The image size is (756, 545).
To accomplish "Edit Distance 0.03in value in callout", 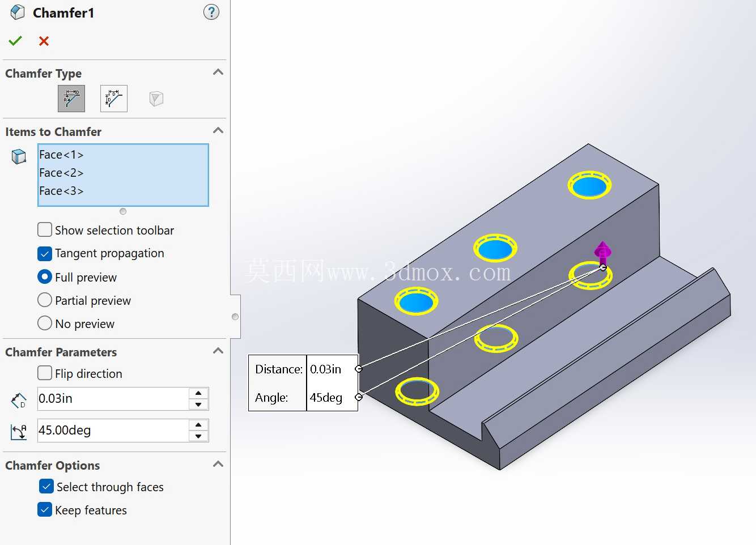I will (x=326, y=369).
